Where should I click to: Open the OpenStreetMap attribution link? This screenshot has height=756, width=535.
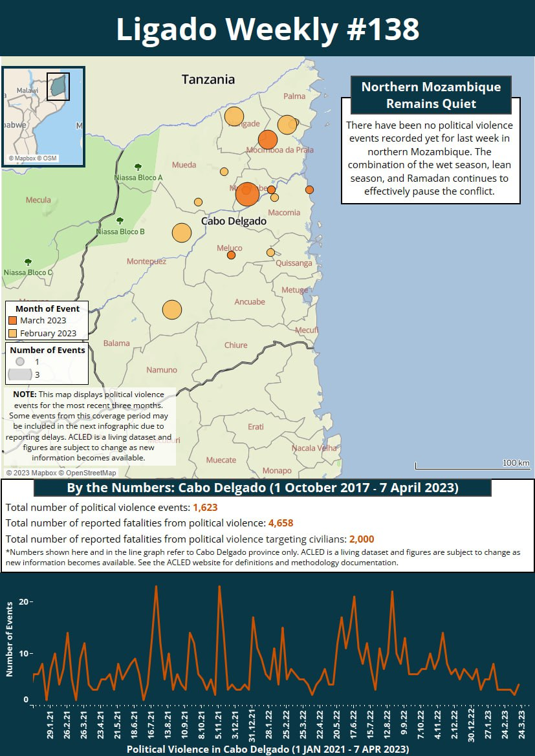click(91, 473)
